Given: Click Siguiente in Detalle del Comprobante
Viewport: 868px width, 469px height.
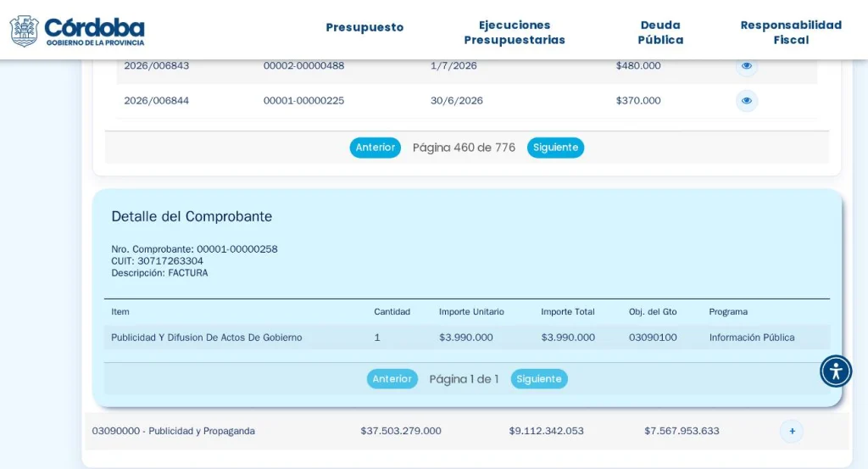Looking at the screenshot, I should pos(539,379).
